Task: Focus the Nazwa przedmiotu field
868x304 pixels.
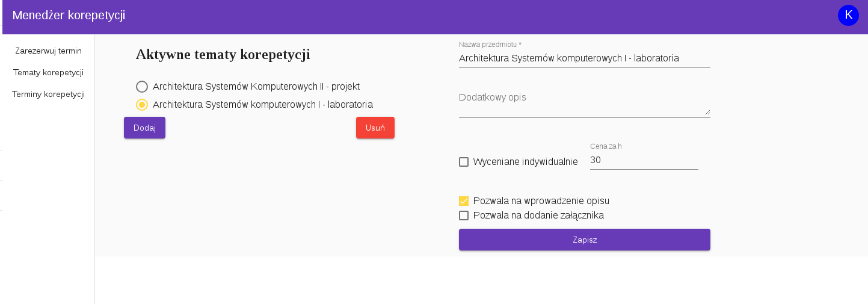Action: point(585,58)
